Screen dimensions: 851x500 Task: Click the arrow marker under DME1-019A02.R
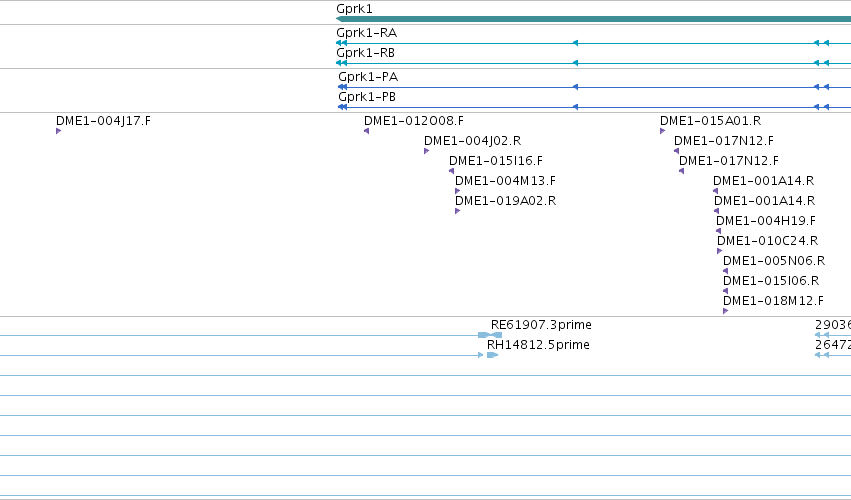point(458,211)
